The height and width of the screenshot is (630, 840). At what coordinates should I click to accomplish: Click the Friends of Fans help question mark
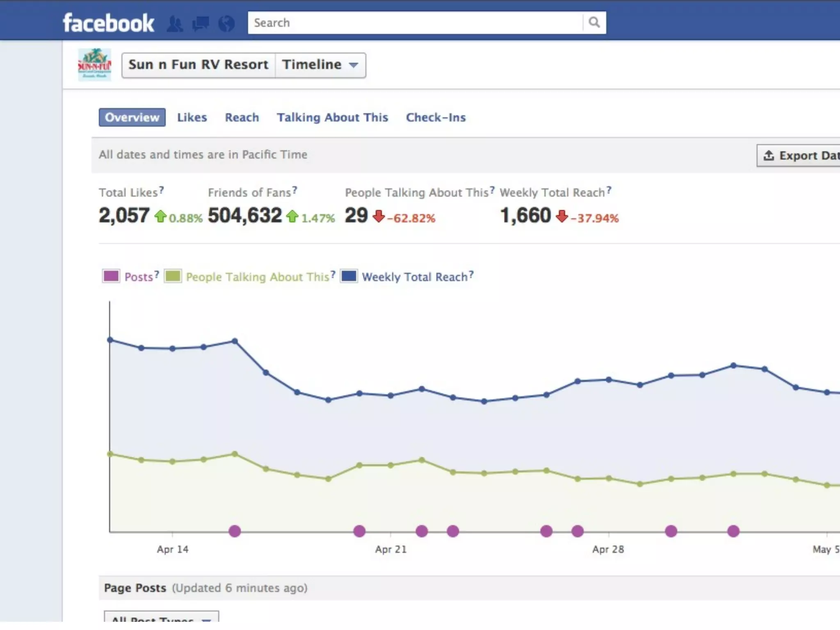click(x=295, y=190)
